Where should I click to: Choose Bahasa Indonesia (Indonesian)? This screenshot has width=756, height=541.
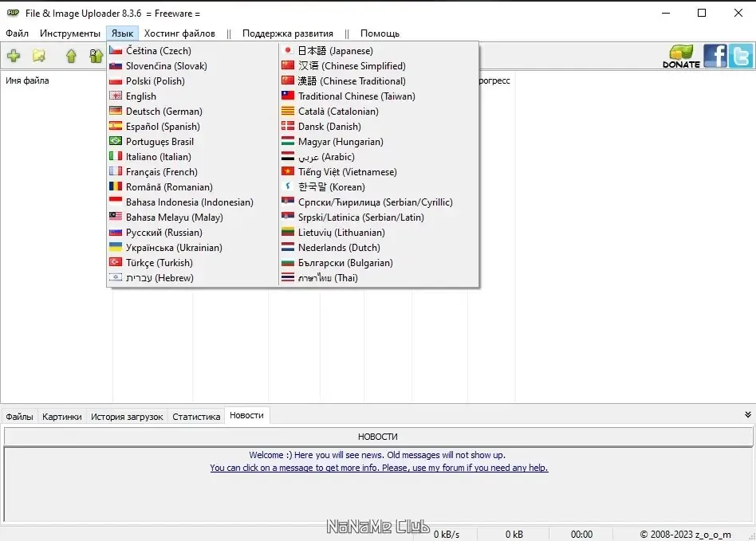[192, 202]
